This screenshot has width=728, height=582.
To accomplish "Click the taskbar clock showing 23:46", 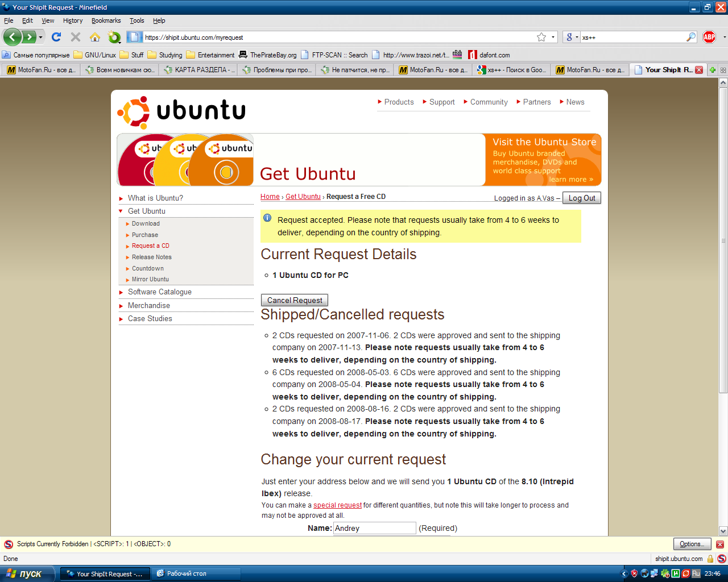I will click(713, 573).
